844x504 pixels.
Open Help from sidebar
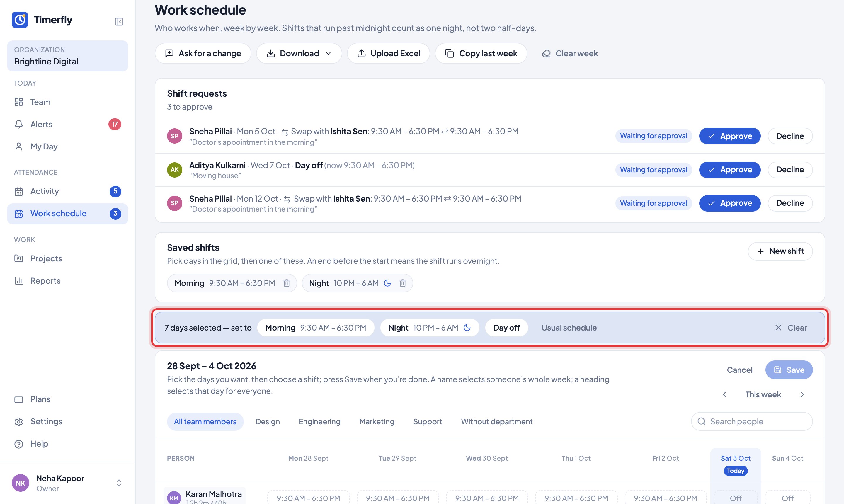pos(68,444)
